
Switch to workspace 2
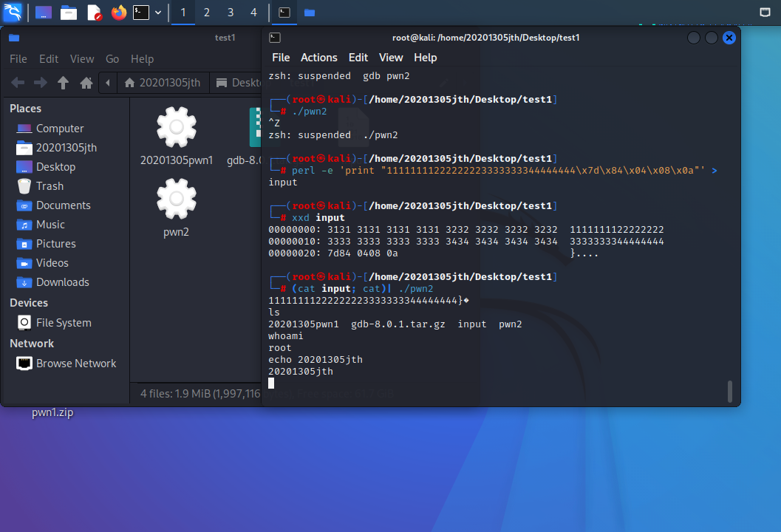pyautogui.click(x=207, y=13)
